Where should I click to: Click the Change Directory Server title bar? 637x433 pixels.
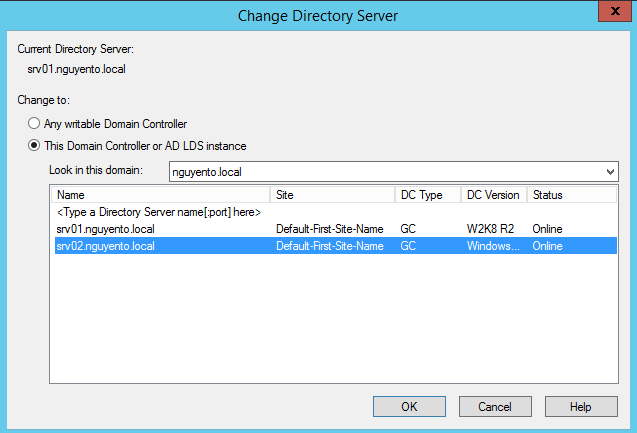(318, 16)
